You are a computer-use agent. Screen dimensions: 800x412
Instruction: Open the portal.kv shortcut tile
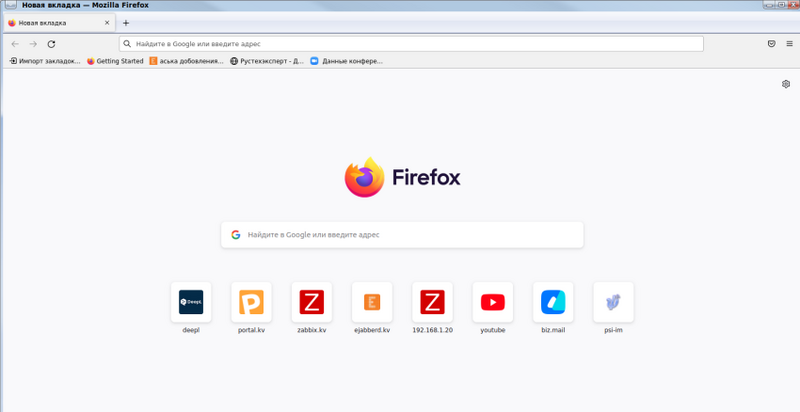252,302
